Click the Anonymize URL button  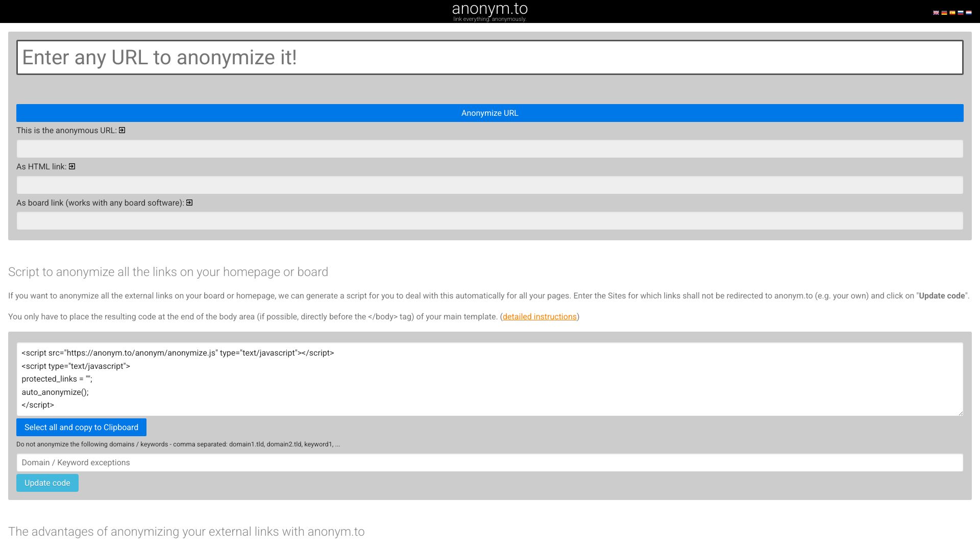489,113
